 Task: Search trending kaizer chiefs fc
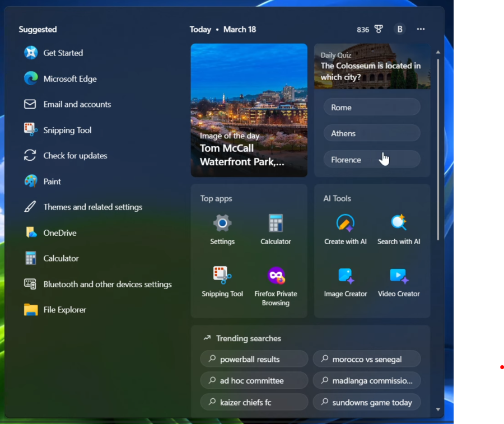click(x=254, y=402)
